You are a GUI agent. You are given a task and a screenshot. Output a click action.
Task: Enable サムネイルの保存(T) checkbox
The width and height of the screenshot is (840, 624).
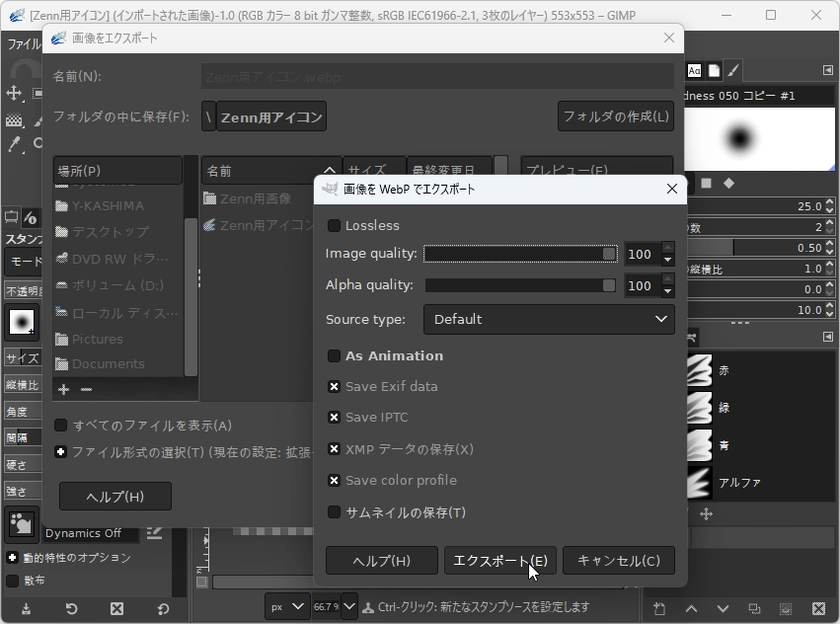point(334,512)
